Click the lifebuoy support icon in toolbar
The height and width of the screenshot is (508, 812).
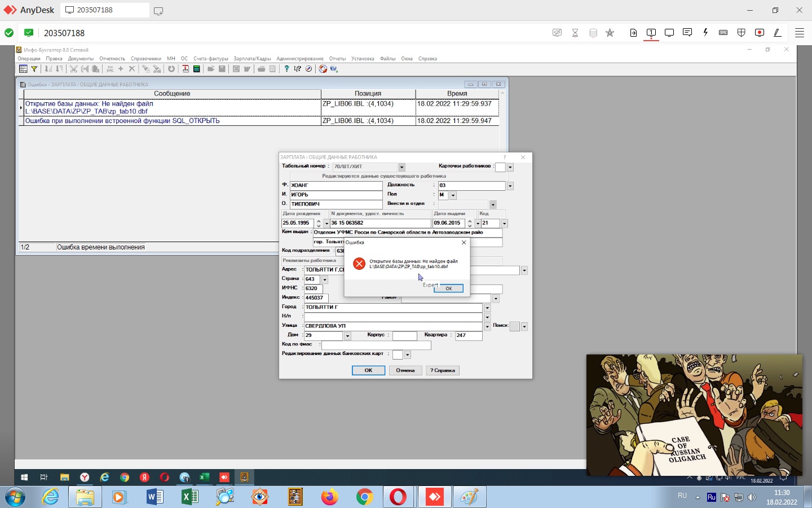click(x=323, y=69)
